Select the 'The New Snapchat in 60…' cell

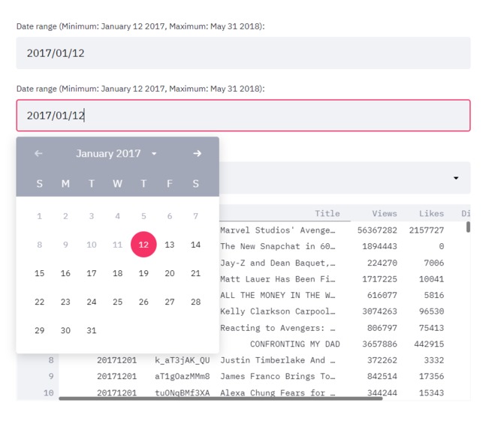(x=278, y=246)
